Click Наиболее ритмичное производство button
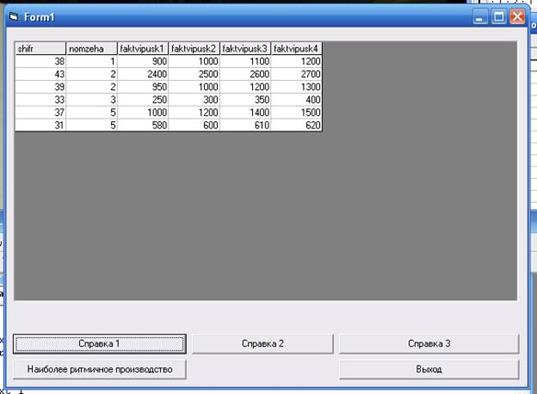This screenshot has width=537, height=394. point(100,369)
